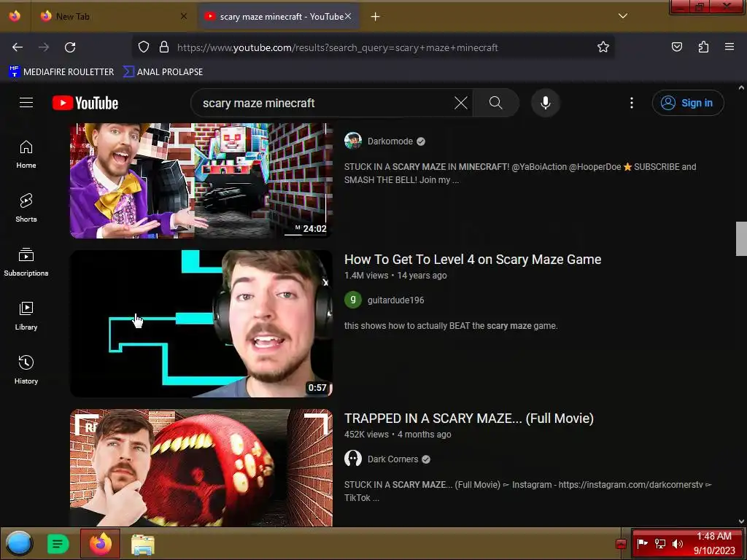Go to Home in the YouTube sidebar
The height and width of the screenshot is (560, 747).
pyautogui.click(x=26, y=155)
